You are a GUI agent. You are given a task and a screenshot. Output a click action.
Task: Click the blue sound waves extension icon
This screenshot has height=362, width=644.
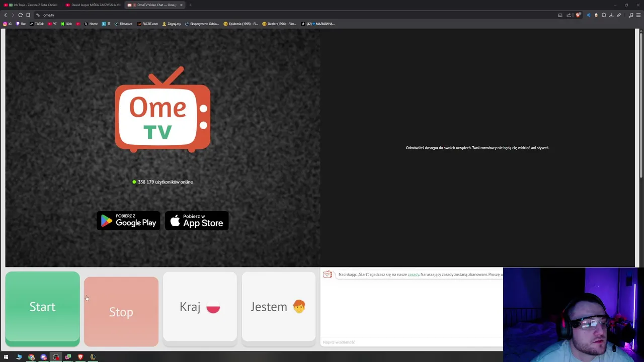589,15
